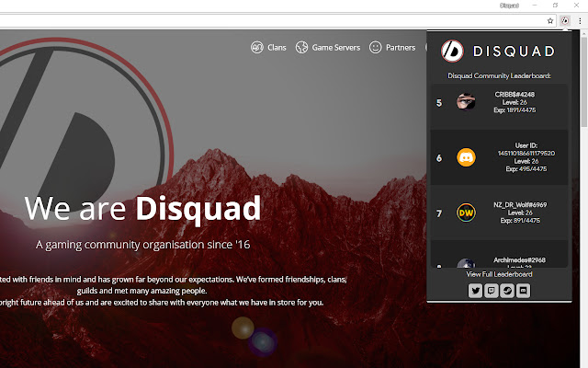Click the NZ_DR_Wolf#6969 username text
The image size is (588, 368).
pyautogui.click(x=520, y=204)
